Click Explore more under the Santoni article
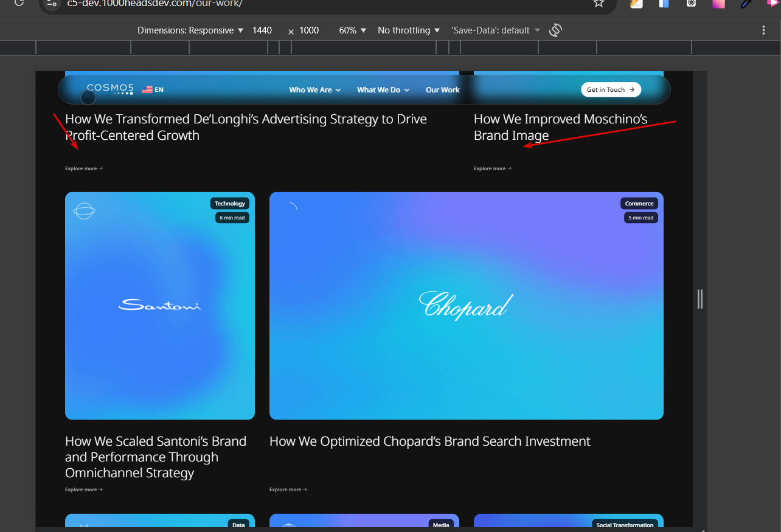This screenshot has width=781, height=532. tap(84, 489)
